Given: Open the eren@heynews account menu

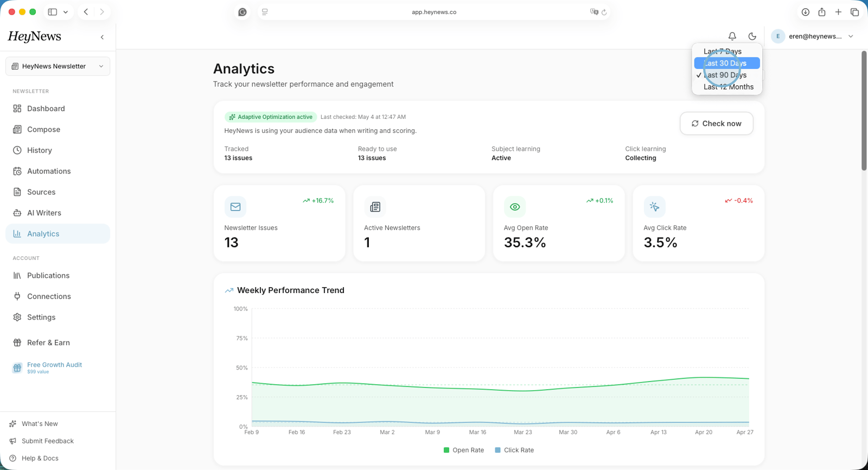Looking at the screenshot, I should coord(813,36).
